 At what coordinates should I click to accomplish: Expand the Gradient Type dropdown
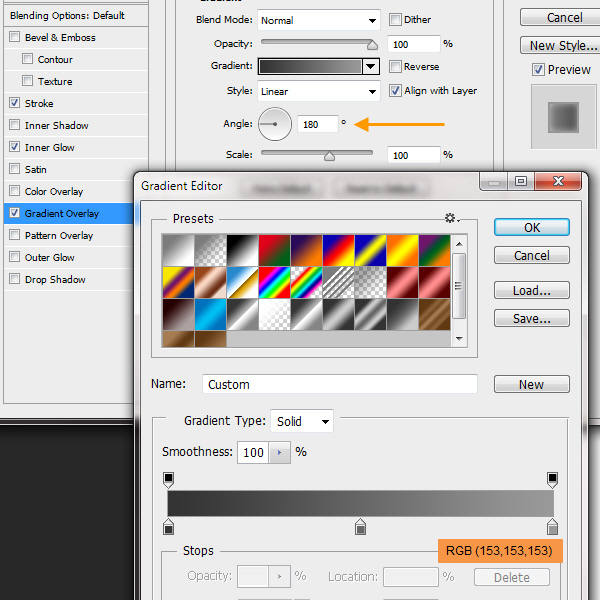302,421
